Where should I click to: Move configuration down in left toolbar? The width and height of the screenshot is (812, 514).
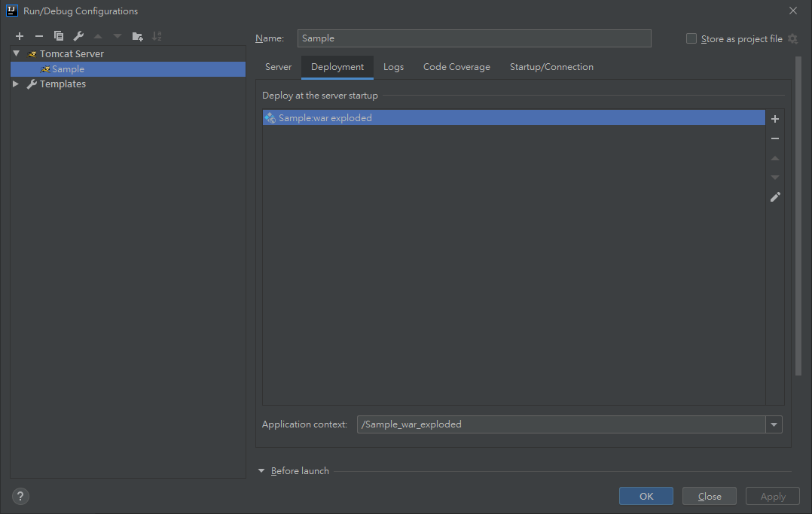click(x=118, y=35)
